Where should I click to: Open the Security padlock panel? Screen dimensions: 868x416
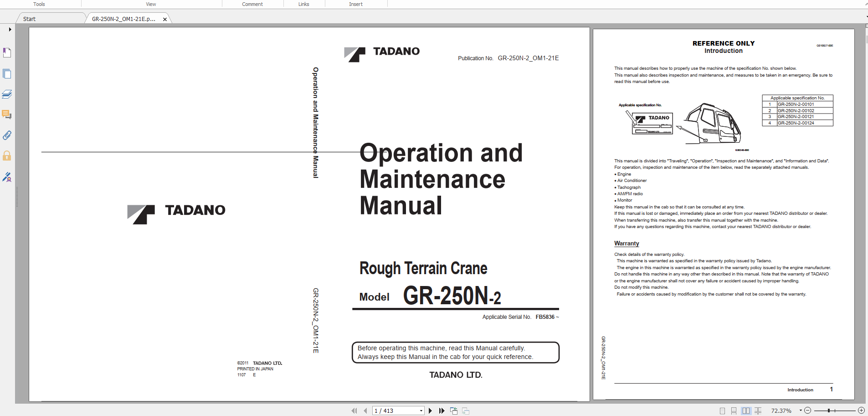(7, 156)
